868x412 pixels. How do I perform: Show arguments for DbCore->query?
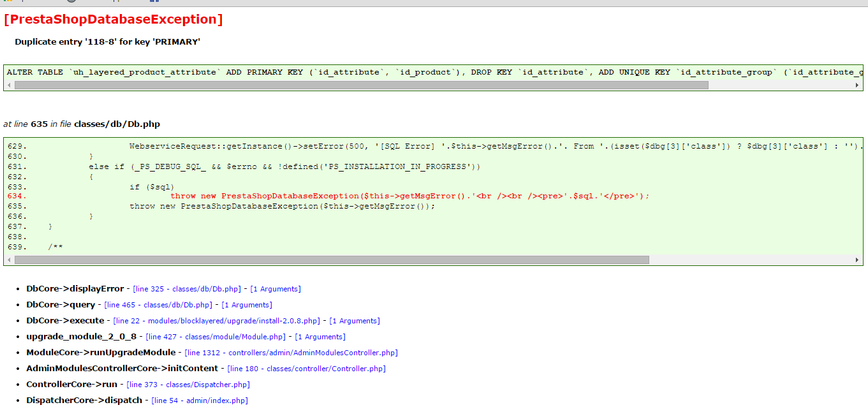pyautogui.click(x=247, y=305)
